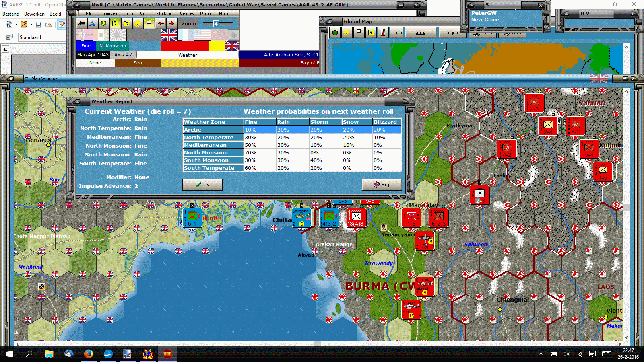Viewport: 644px width, 362px height.
Task: Open the Standaard paragraph style box
Action: [42, 37]
